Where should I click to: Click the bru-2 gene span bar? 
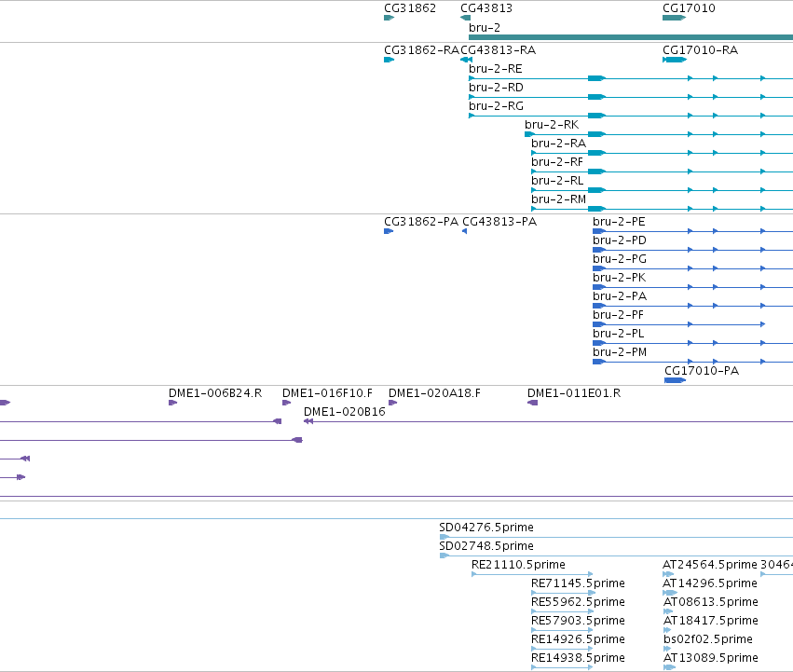tap(631, 37)
